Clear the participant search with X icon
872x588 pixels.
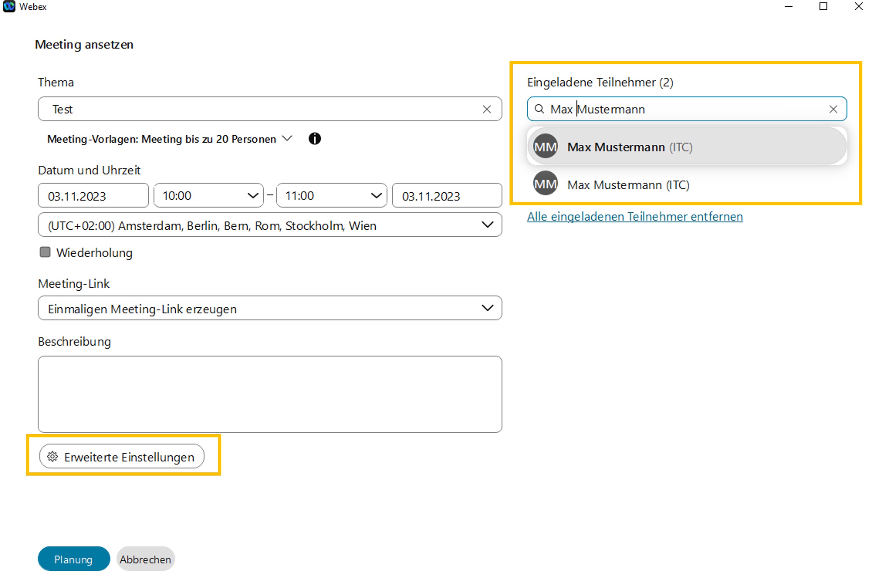833,109
